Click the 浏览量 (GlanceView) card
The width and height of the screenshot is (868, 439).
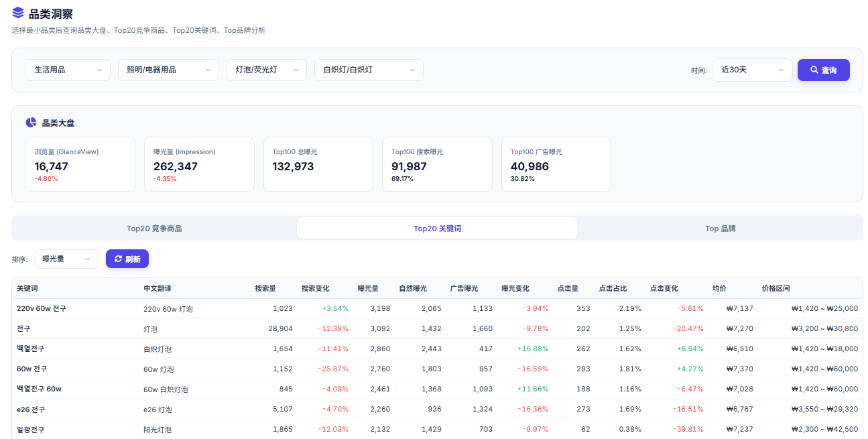80,164
